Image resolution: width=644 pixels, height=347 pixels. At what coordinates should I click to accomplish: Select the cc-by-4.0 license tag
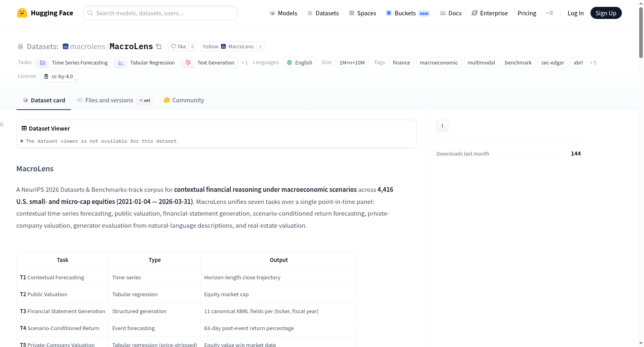(x=59, y=76)
